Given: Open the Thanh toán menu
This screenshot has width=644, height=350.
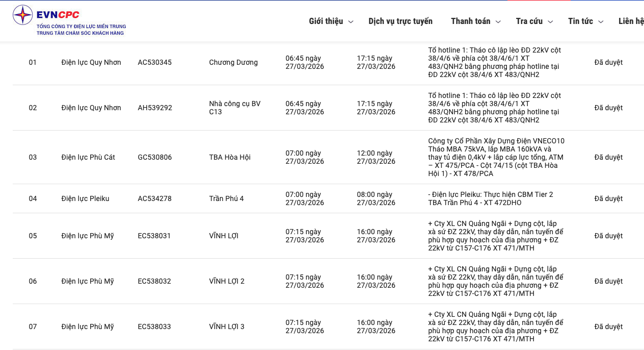Looking at the screenshot, I should click(x=470, y=21).
